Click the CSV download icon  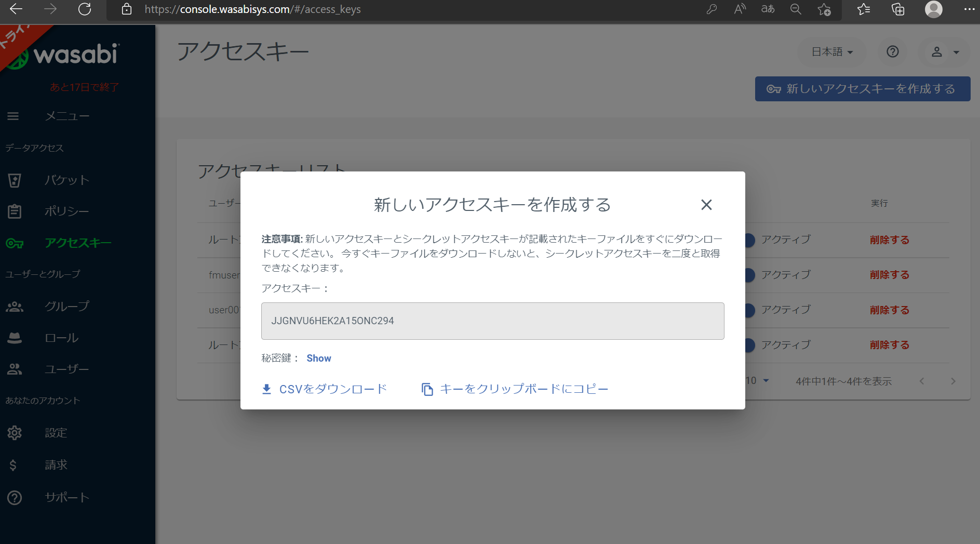(x=266, y=389)
